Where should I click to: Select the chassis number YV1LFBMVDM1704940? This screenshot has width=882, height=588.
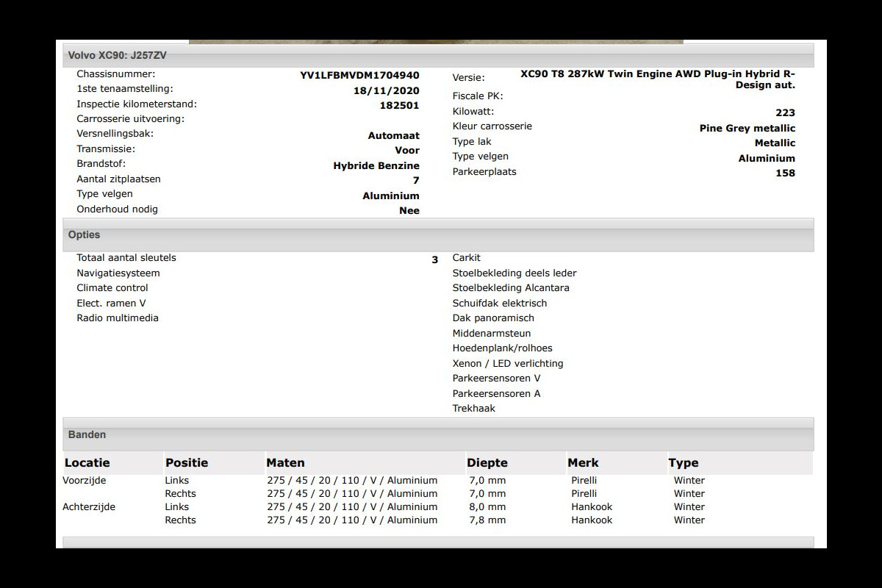pos(359,75)
